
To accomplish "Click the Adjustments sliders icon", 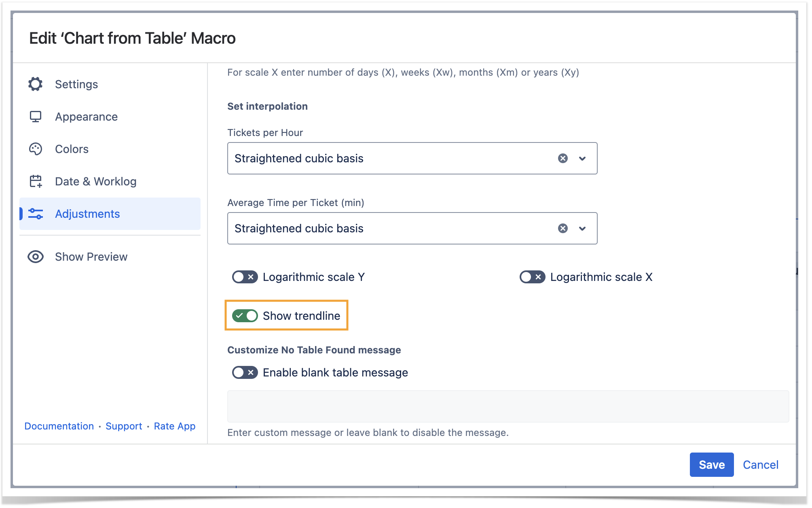I will [x=36, y=214].
